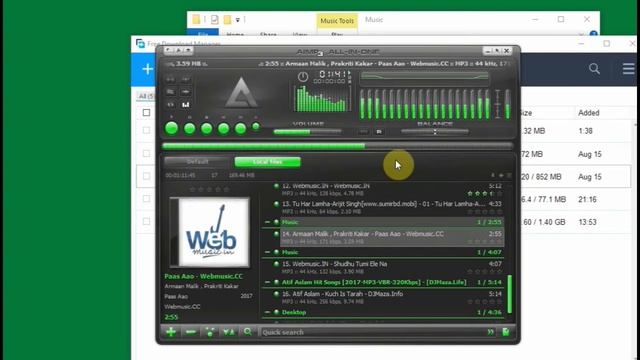Select track 14. Armaan Malik Paas Aao

tap(391, 237)
